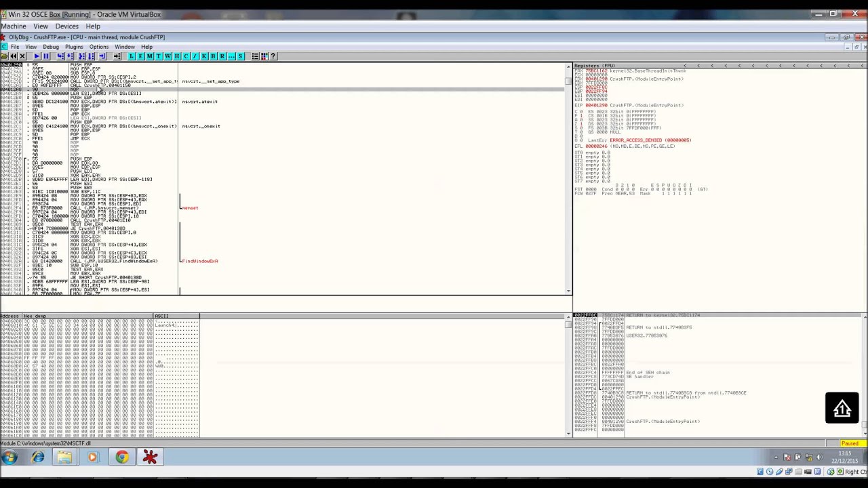
Task: Click the ASCII column header in dump
Action: click(x=176, y=317)
